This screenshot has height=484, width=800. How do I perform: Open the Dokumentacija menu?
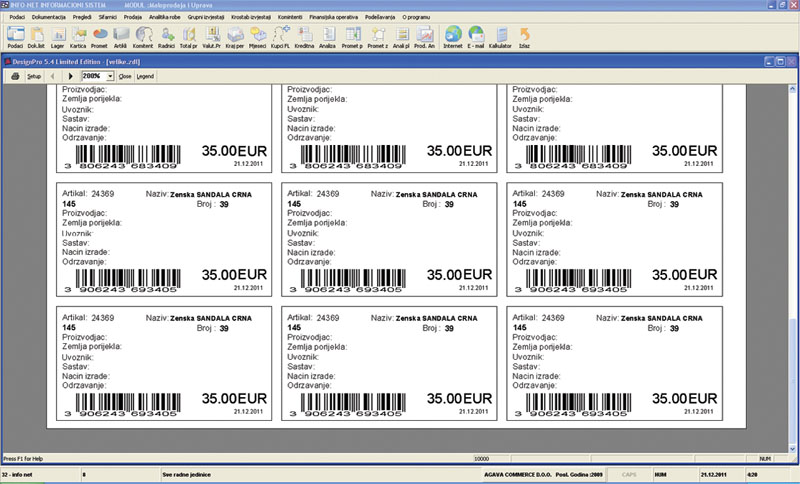(x=49, y=17)
